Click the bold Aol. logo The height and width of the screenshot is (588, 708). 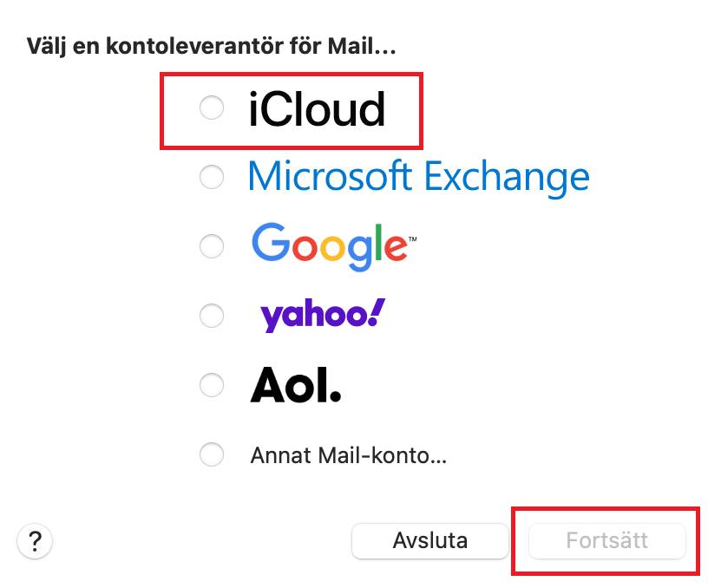(296, 384)
